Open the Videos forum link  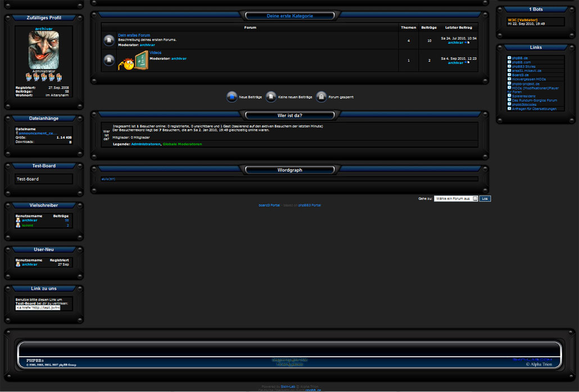pyautogui.click(x=155, y=53)
